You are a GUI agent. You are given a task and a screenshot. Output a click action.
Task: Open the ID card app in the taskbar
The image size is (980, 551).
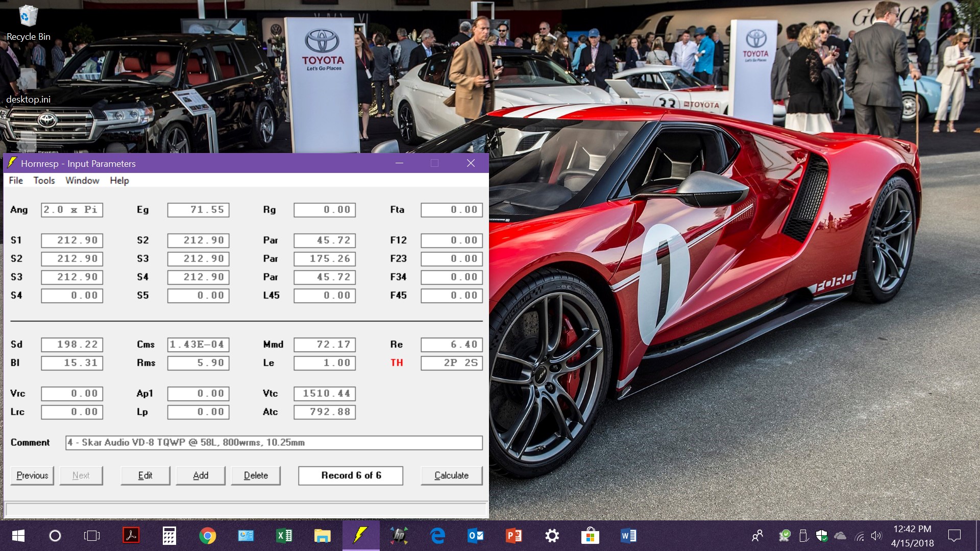click(x=246, y=536)
